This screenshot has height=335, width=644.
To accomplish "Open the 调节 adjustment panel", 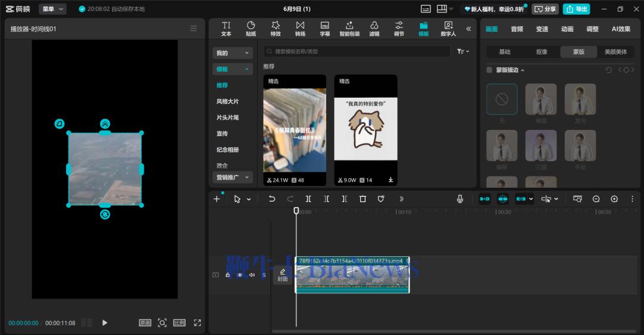I will click(x=399, y=29).
